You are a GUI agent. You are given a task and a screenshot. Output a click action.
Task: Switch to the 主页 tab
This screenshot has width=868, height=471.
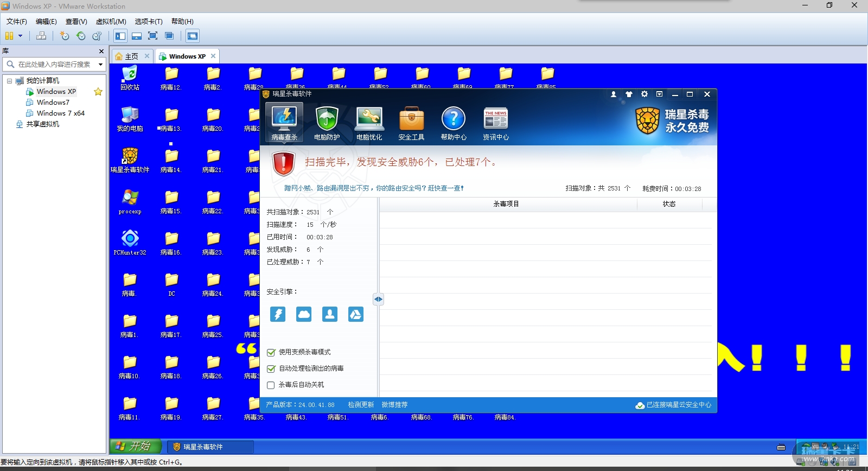[x=131, y=56]
